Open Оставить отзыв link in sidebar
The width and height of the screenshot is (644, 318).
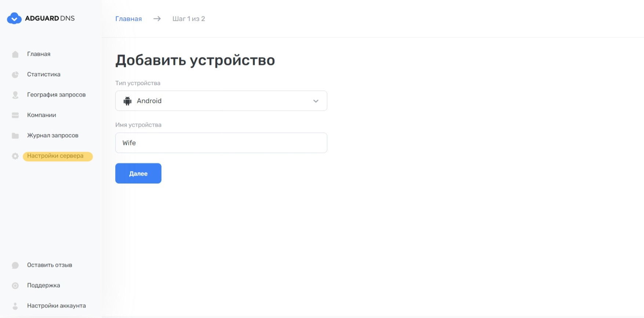(50, 265)
